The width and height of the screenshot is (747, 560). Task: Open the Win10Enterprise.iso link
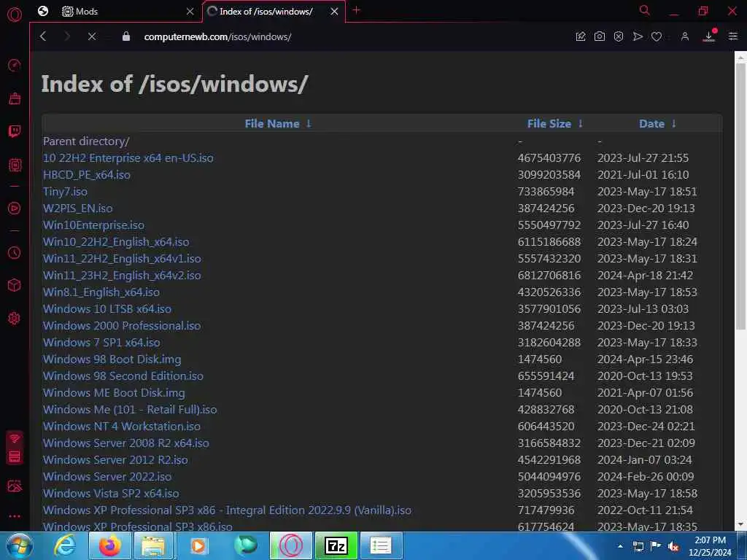click(93, 225)
